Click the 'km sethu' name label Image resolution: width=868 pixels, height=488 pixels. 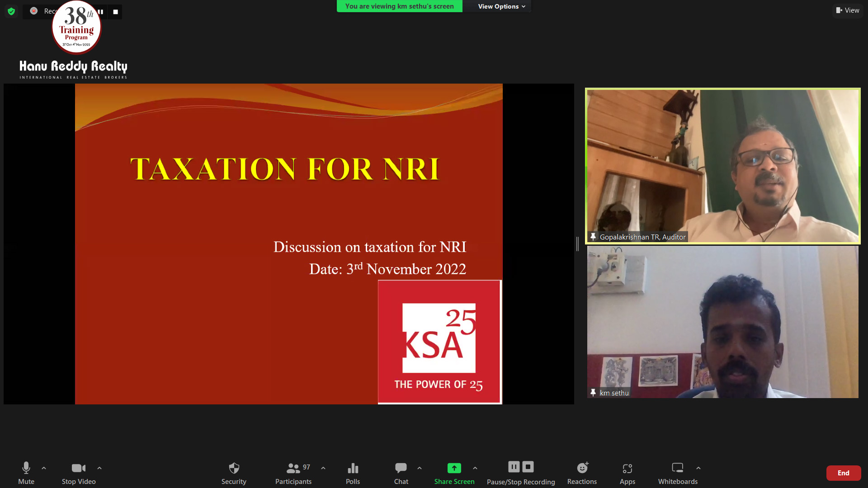pyautogui.click(x=614, y=393)
